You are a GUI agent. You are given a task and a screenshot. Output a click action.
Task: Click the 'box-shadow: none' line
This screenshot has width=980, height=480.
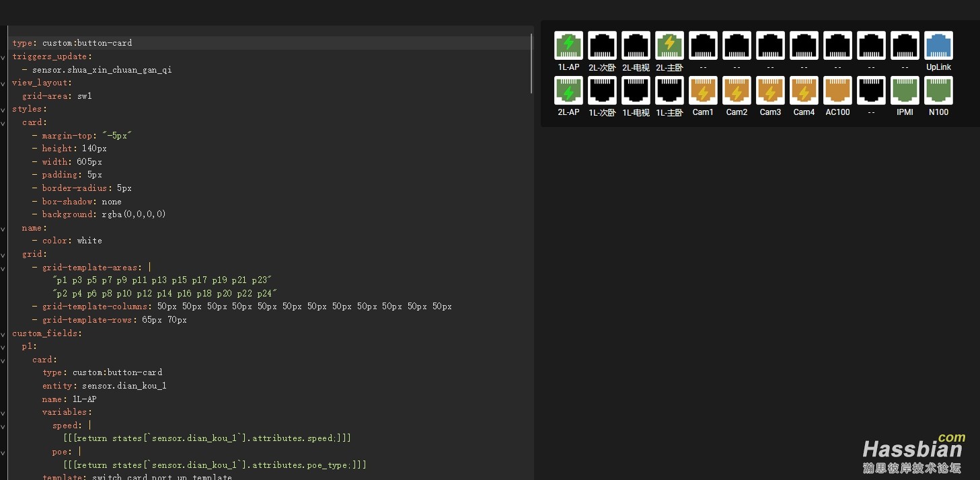pos(82,201)
